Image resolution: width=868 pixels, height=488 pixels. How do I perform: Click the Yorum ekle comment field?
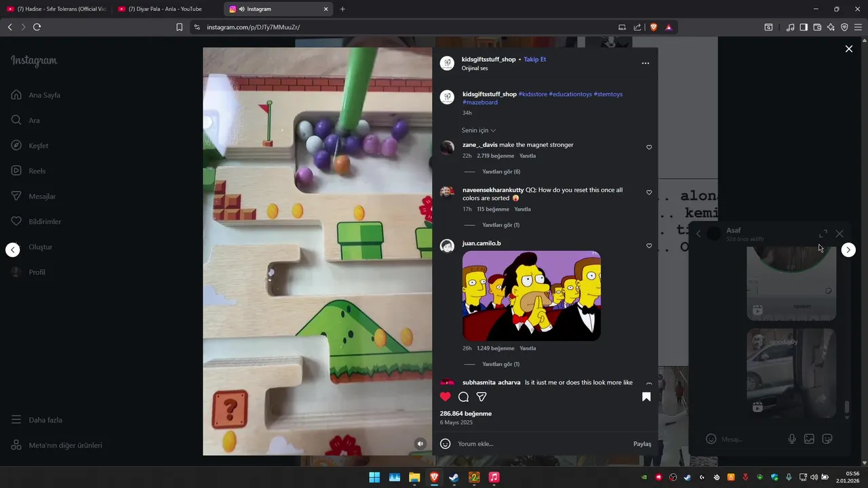(542, 444)
